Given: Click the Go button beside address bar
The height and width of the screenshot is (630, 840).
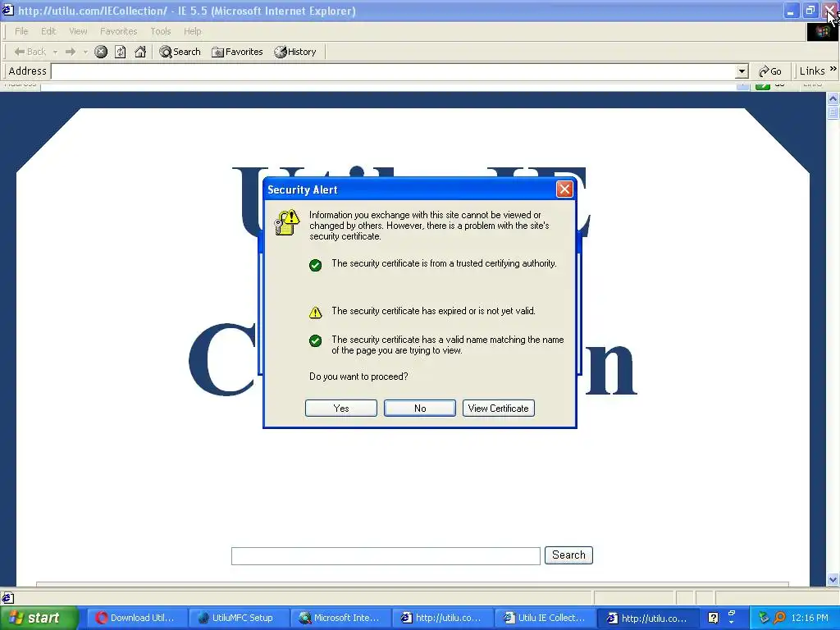Looking at the screenshot, I should click(769, 71).
